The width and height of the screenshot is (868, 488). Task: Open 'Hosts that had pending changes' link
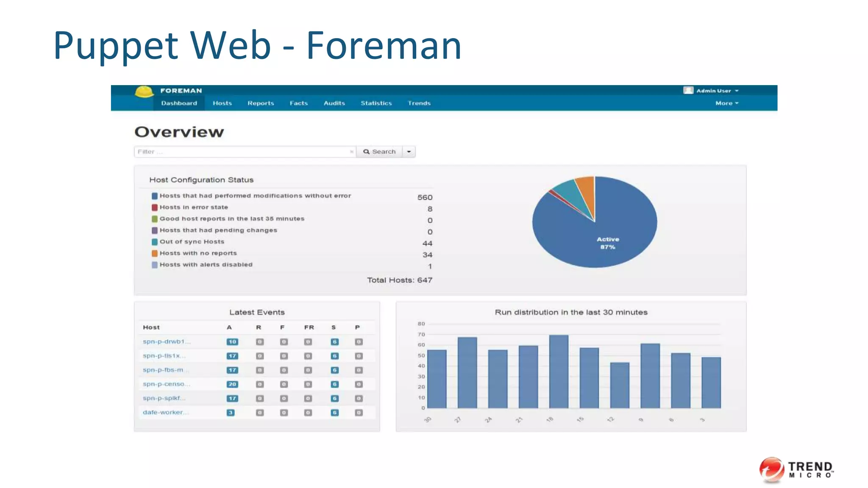pyautogui.click(x=218, y=230)
